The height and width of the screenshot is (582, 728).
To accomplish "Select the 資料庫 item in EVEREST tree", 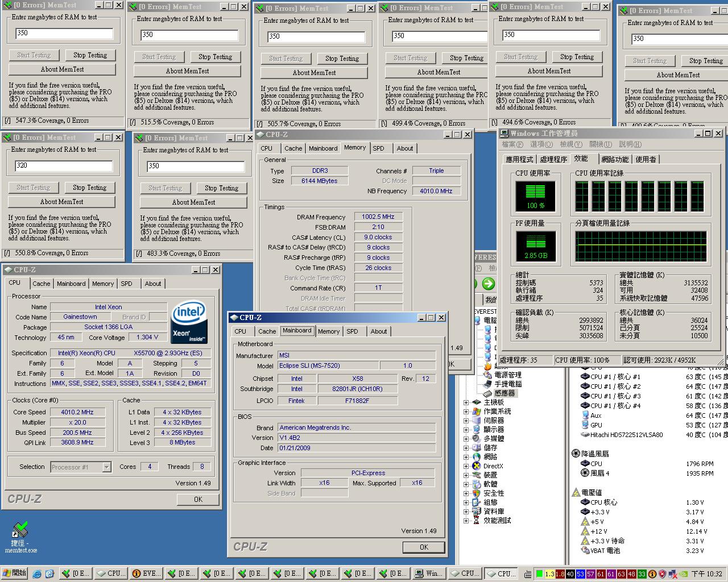I will (494, 512).
